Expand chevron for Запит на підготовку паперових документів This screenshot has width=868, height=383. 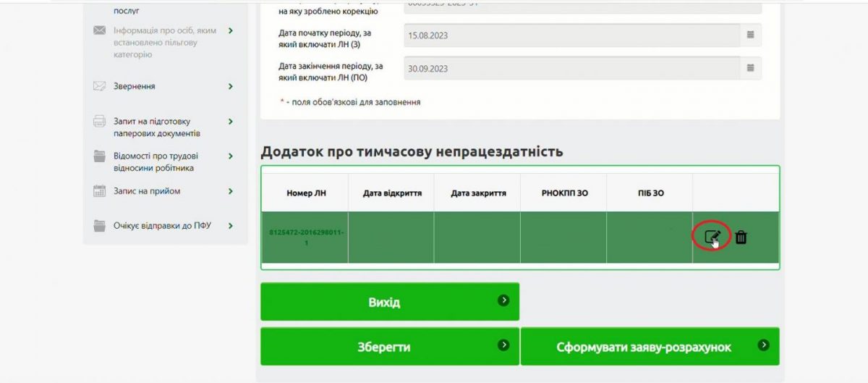230,121
